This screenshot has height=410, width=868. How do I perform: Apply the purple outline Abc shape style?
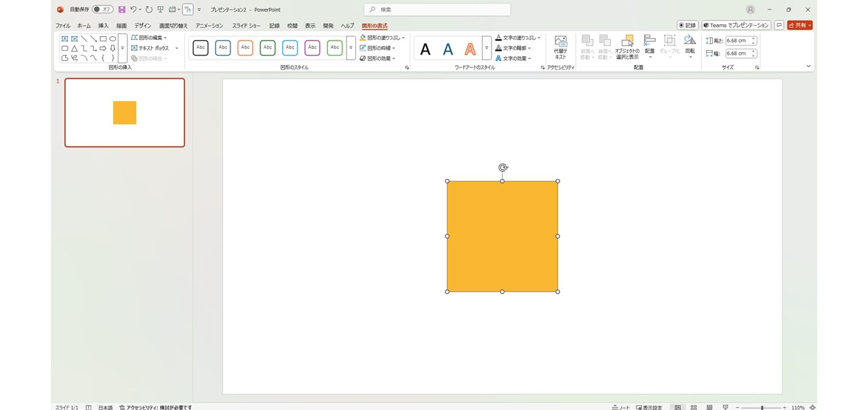312,48
